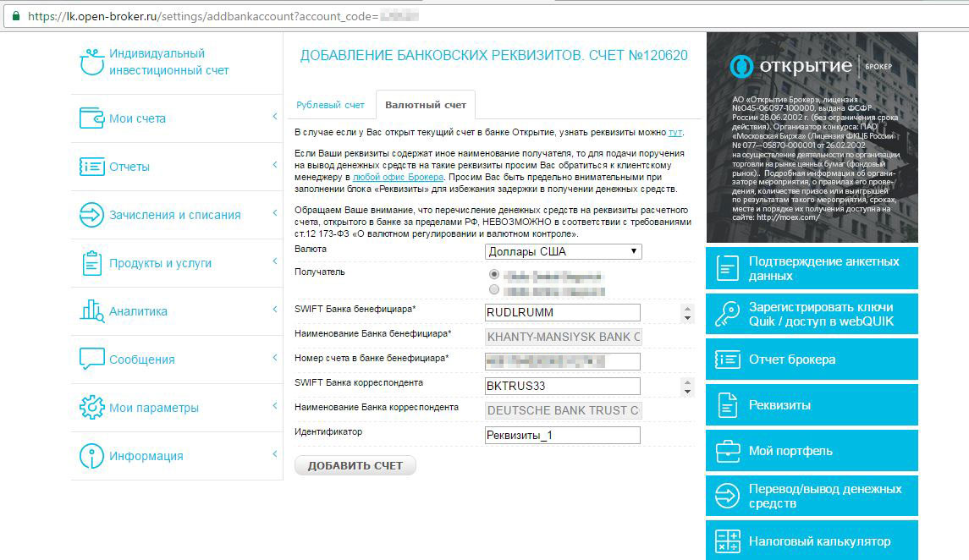Click the browser address bar URL
This screenshot has width=969, height=560.
(223, 16)
